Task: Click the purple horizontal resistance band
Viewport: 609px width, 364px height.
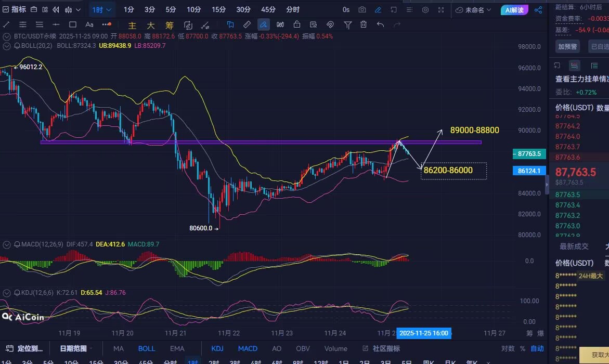Action: pos(260,142)
